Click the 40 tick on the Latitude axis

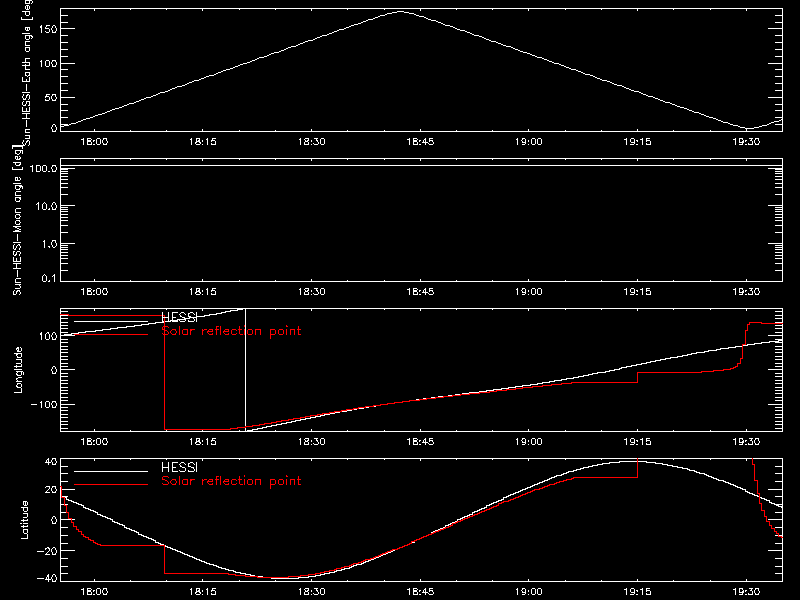[51, 462]
